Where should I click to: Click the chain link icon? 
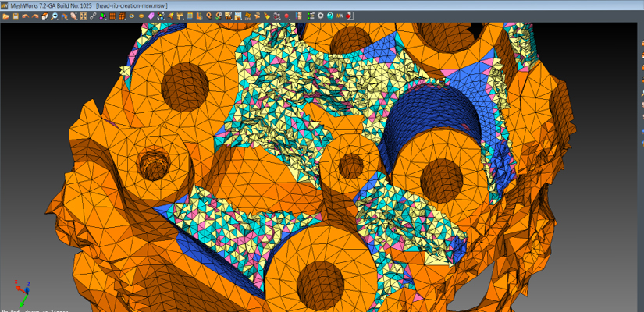pos(93,16)
